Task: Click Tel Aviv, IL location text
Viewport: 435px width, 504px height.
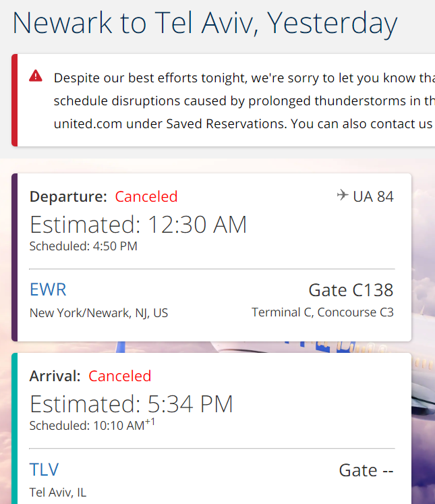Action: coord(58,492)
